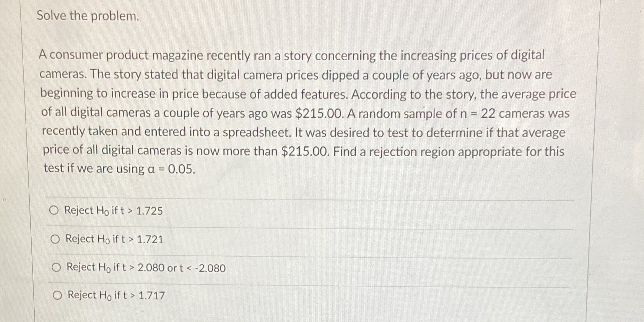Select the answer "Reject H0 if t > 1.725"
The width and height of the screenshot is (644, 322).
pyautogui.click(x=112, y=210)
